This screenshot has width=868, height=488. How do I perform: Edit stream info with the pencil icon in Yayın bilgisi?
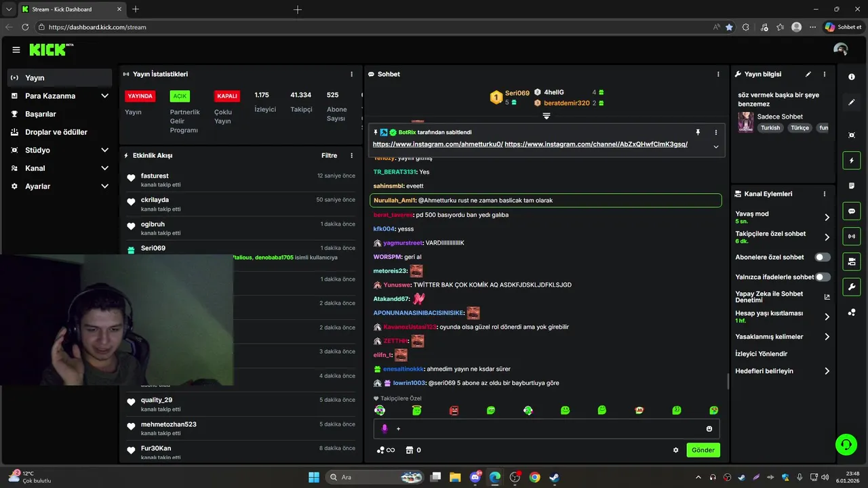pyautogui.click(x=808, y=74)
